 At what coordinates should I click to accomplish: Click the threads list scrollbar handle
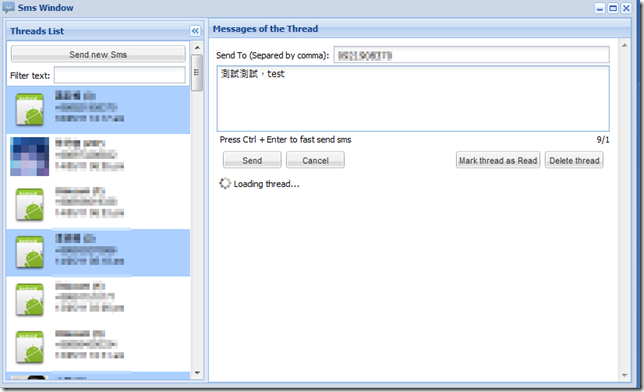(x=197, y=72)
